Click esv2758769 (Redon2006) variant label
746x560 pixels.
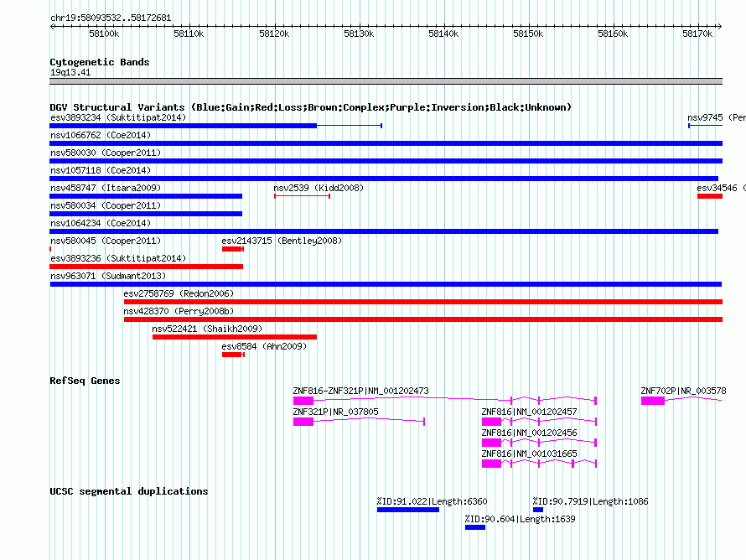[x=179, y=293]
